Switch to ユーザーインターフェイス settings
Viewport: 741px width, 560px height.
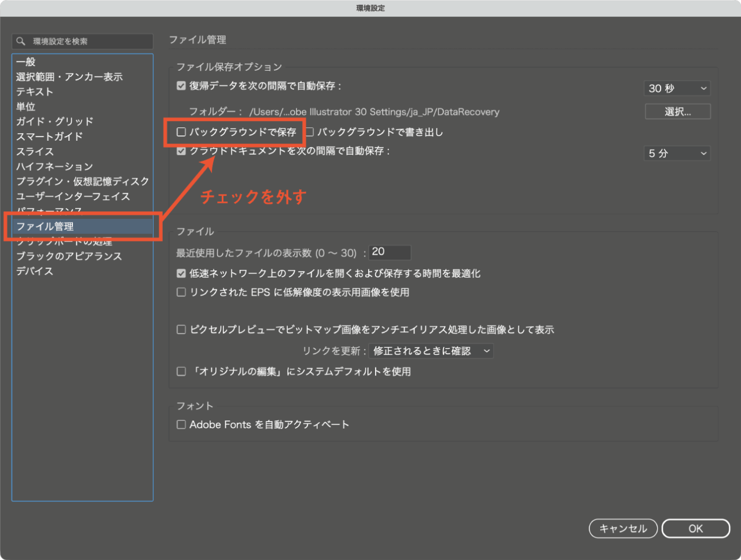73,196
